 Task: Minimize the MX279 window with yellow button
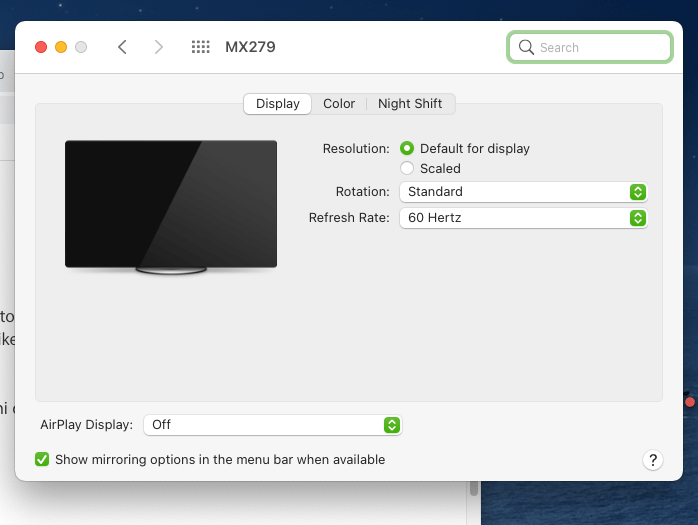tap(61, 47)
